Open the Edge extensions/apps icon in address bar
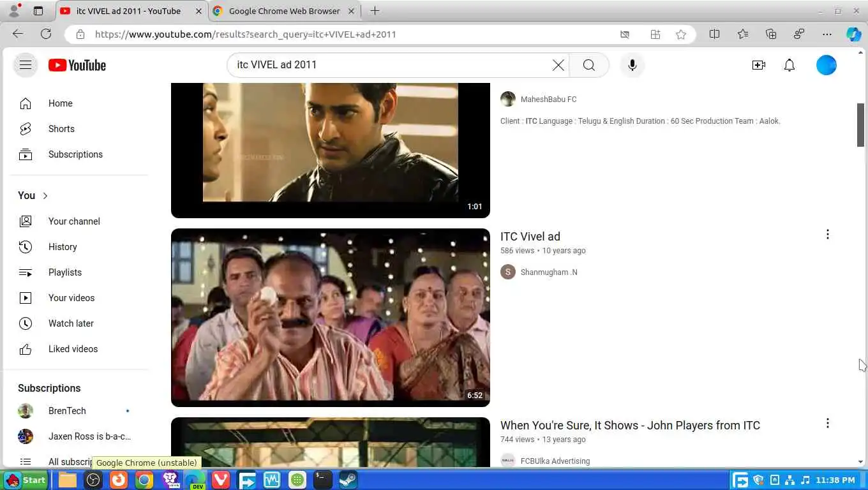Viewport: 868px width, 490px height. tap(655, 34)
